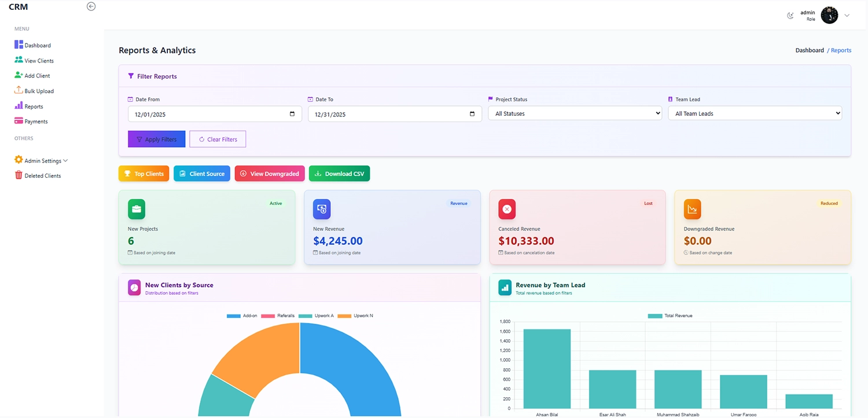Viewport: 868px width, 418px height.
Task: Click the Aqib Raja revenue bar
Action: pos(809,401)
